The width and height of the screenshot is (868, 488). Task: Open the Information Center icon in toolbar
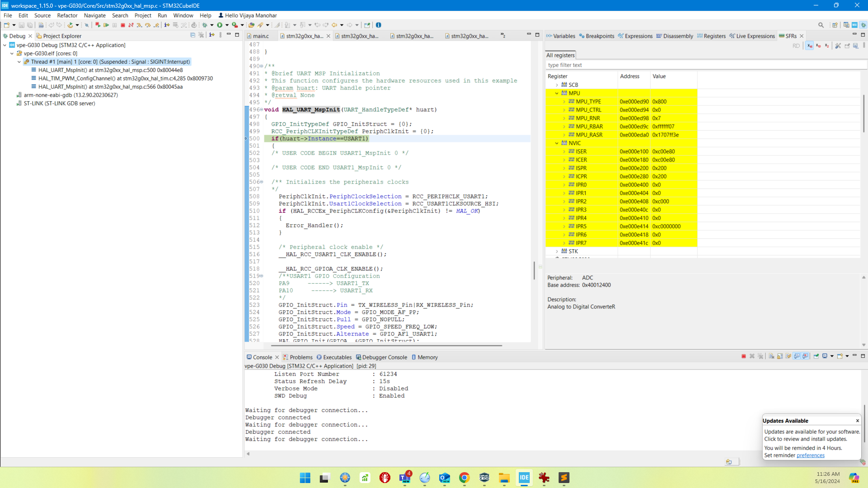click(379, 25)
